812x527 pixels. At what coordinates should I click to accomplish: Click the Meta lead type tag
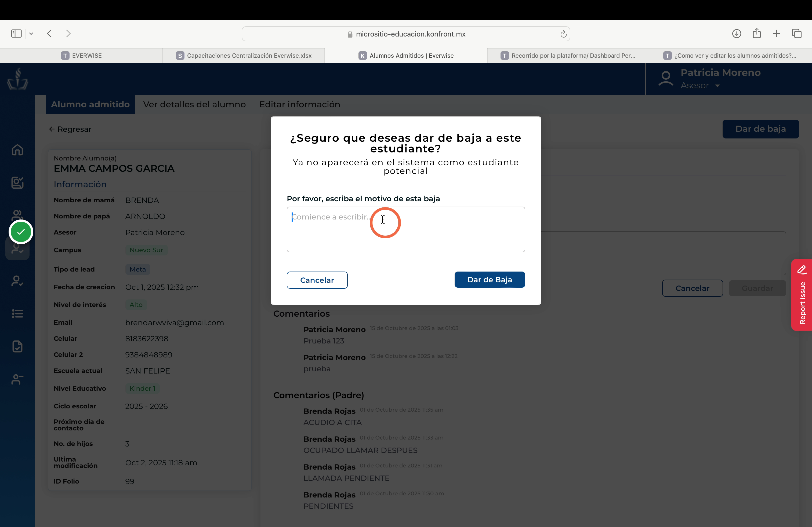137,269
